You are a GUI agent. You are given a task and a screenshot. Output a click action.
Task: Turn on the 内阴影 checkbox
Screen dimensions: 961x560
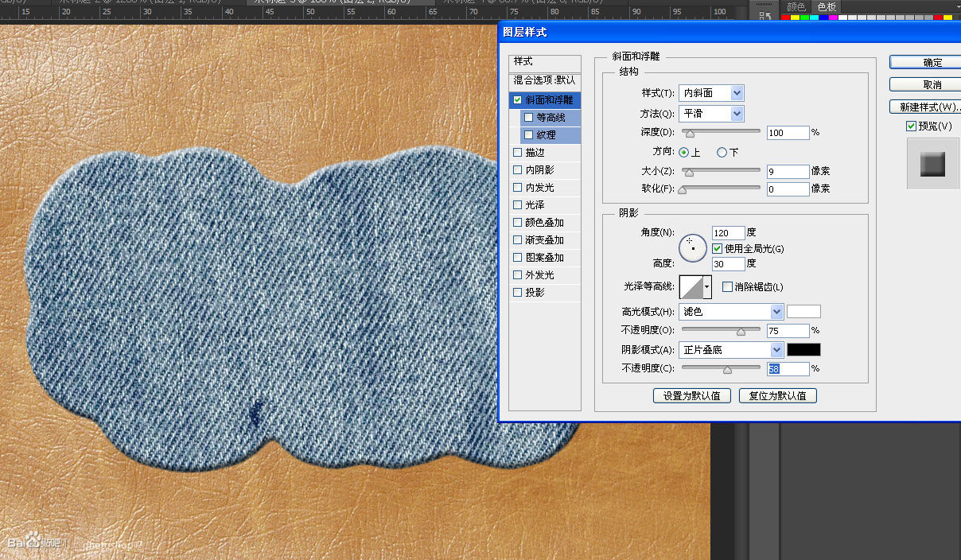pyautogui.click(x=518, y=170)
